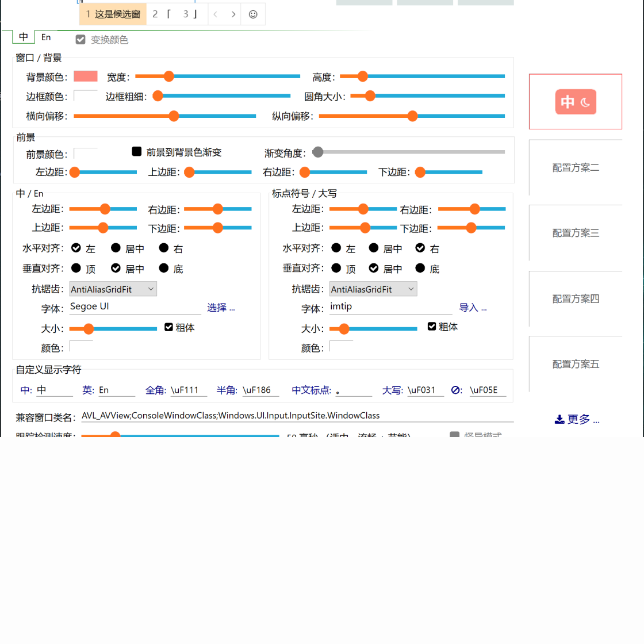Image resolution: width=644 pixels, height=644 pixels.
Task: Select 水平对齐 居中 in 中 / En section
Action: click(x=116, y=248)
